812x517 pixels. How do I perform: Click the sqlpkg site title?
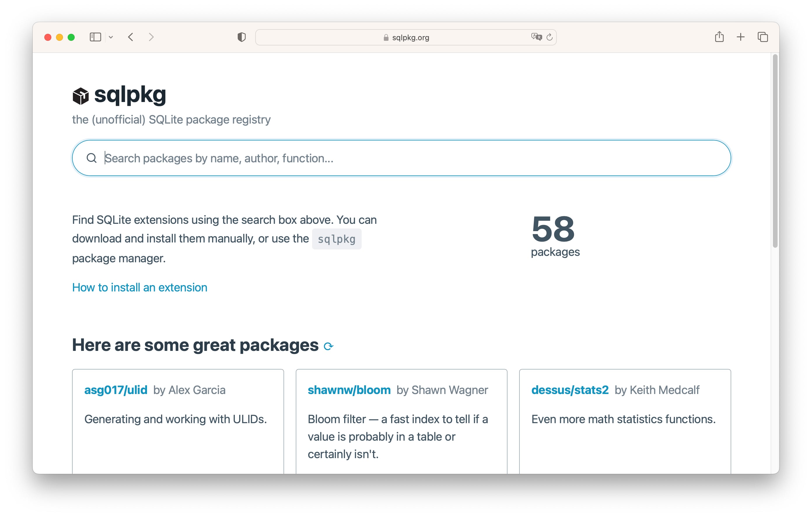coord(130,95)
